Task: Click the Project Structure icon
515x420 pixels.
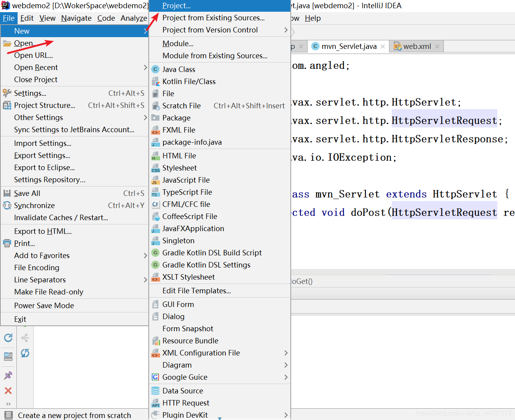Action: pyautogui.click(x=7, y=105)
